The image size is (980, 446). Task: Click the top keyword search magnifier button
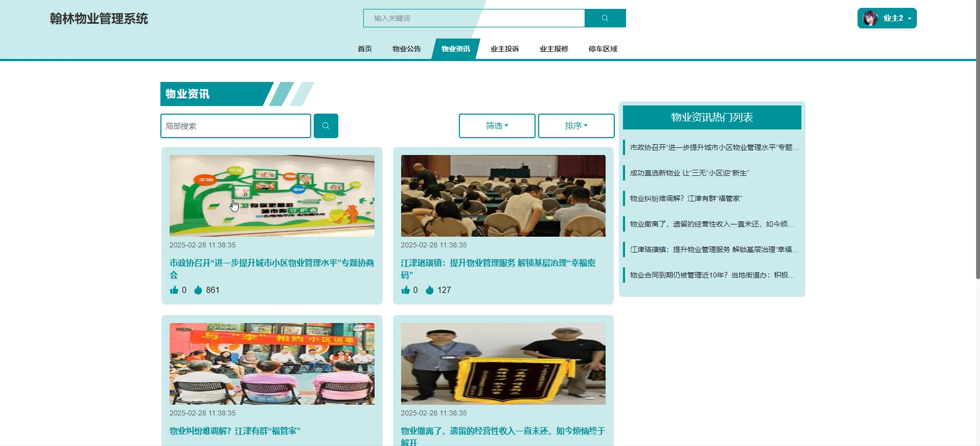[604, 18]
